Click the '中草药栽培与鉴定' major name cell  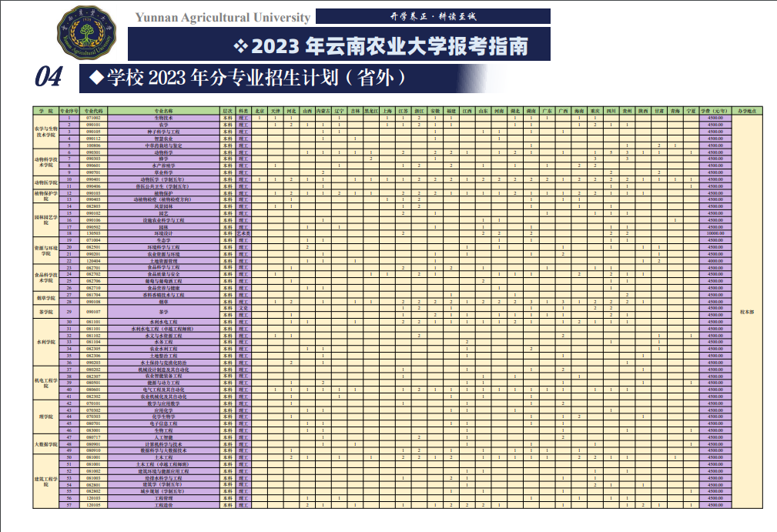tap(163, 146)
